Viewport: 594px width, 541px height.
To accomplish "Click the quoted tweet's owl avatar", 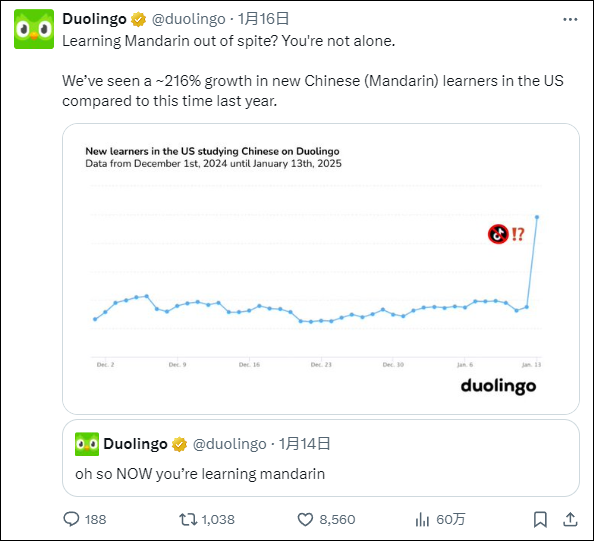I will (x=87, y=444).
